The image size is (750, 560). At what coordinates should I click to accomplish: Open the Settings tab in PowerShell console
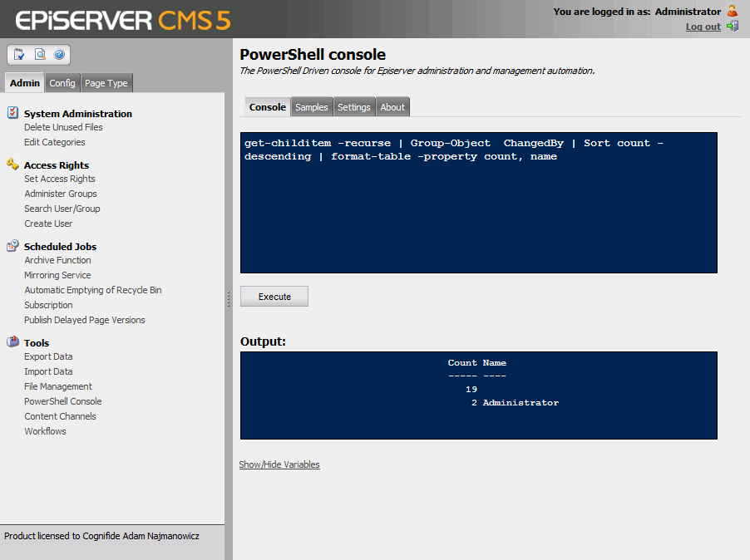pos(354,107)
